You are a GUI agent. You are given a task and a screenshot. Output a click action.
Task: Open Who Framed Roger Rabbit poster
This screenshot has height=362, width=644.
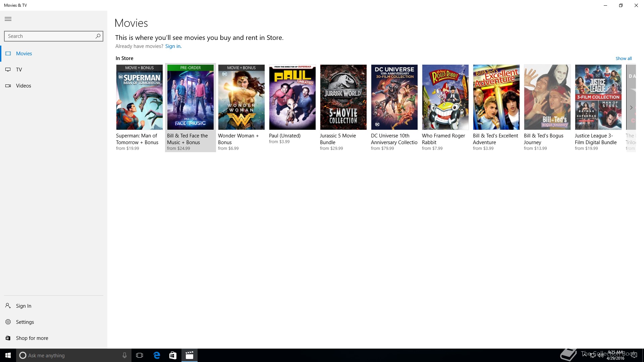click(x=445, y=97)
